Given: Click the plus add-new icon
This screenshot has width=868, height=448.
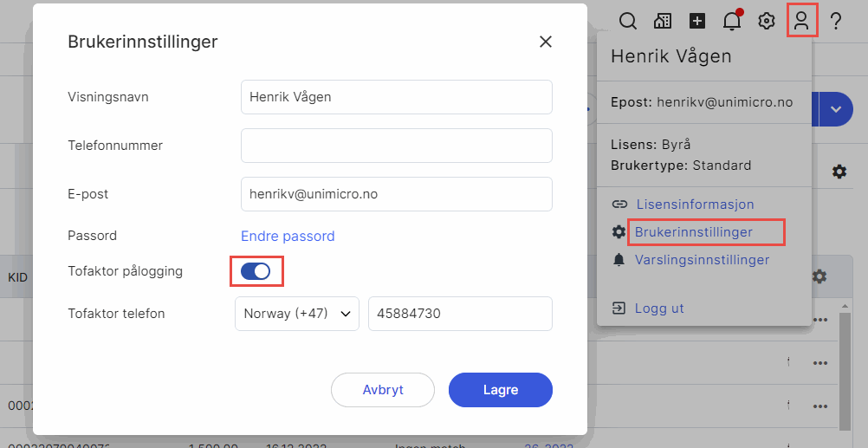Looking at the screenshot, I should coord(697,22).
